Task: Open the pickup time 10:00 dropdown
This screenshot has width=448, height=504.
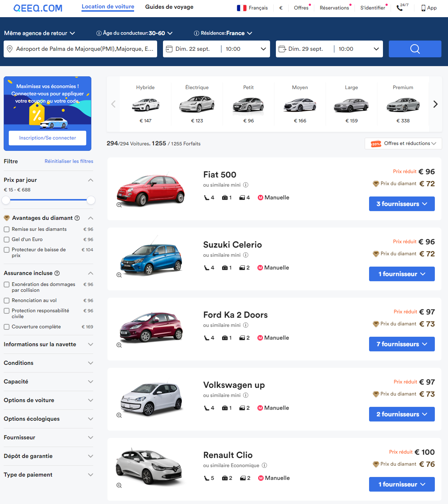Action: (246, 49)
